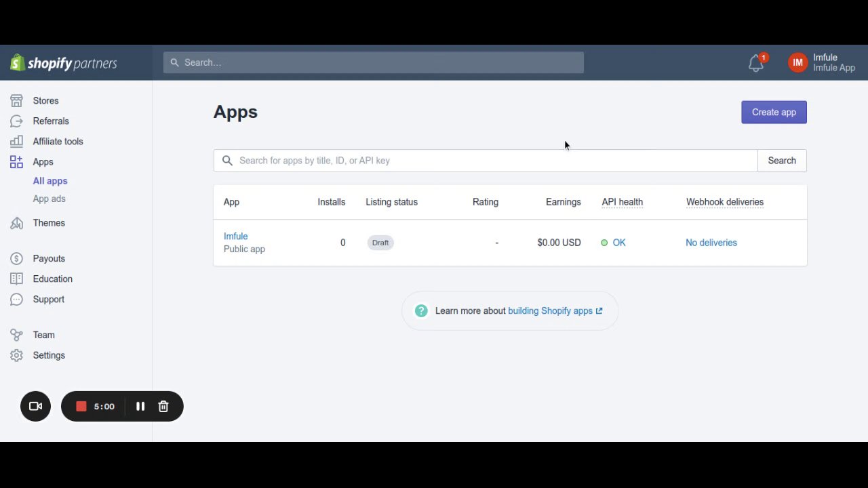Click the Education book icon

[x=16, y=279]
